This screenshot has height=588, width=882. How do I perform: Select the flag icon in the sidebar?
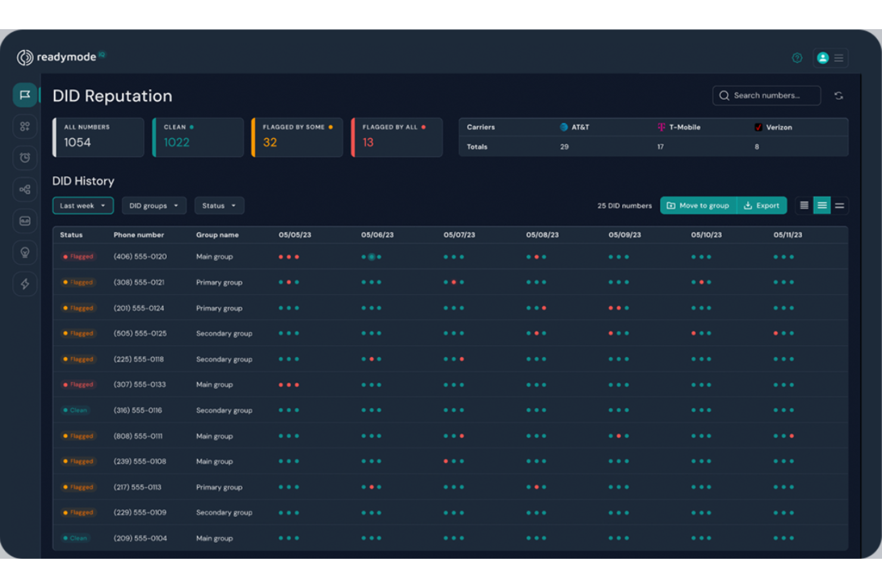(x=24, y=94)
